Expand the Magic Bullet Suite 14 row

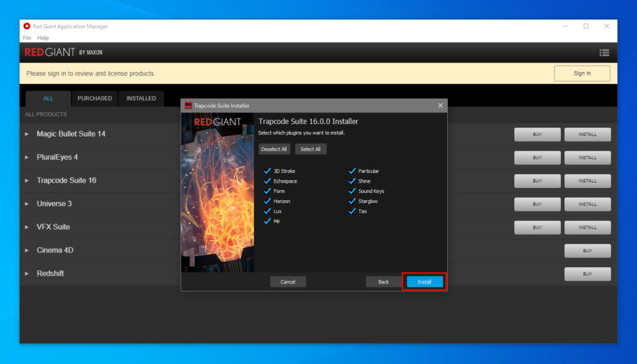pos(27,134)
